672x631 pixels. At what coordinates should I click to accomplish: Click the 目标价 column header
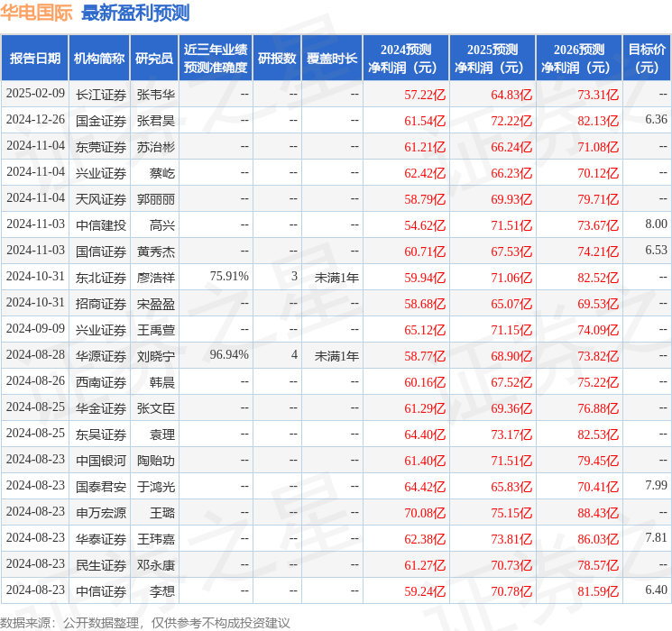[647, 59]
